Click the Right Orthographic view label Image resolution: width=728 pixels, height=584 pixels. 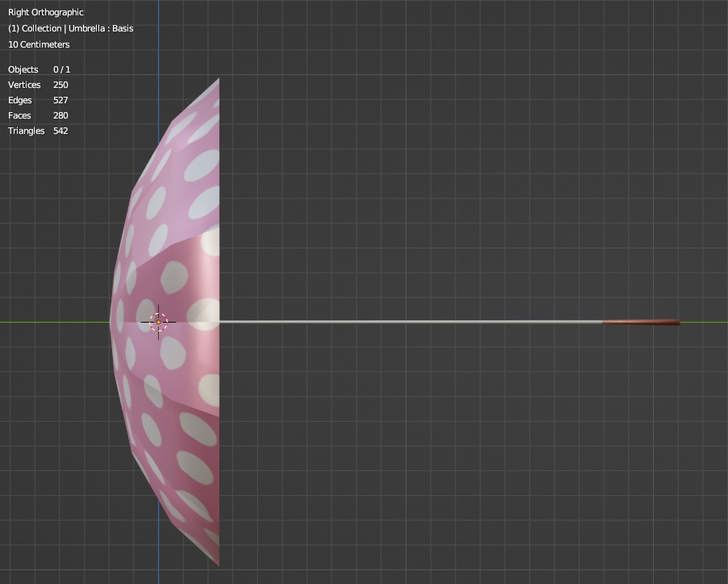click(x=44, y=12)
